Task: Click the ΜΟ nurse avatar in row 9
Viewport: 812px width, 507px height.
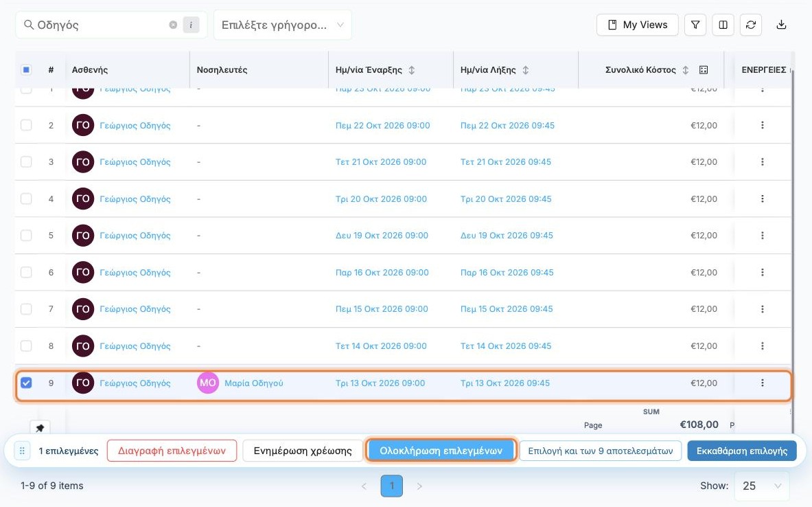Action: (x=208, y=383)
